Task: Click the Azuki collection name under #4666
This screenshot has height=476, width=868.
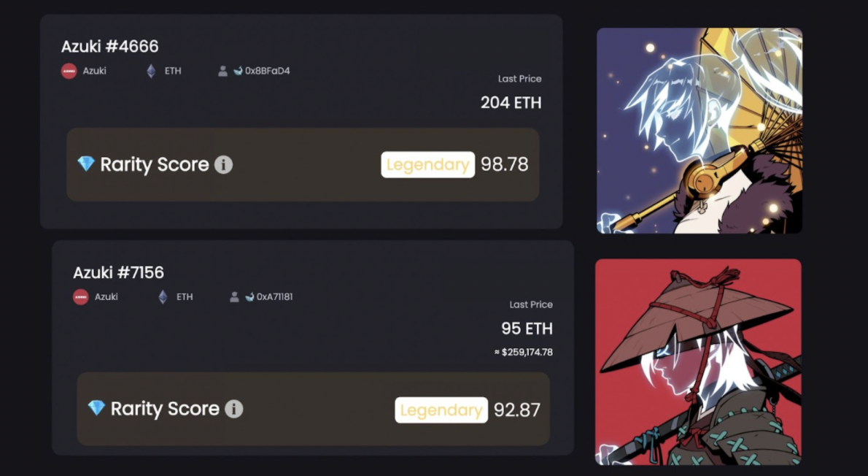Action: (95, 71)
